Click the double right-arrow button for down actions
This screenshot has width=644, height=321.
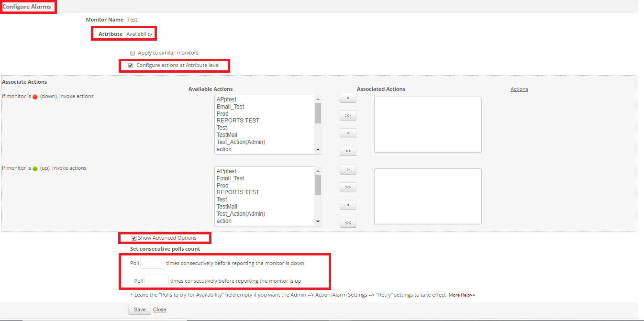click(x=348, y=116)
